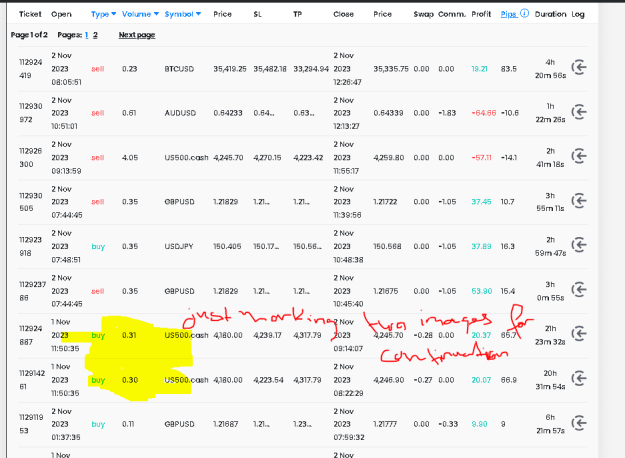Click the Comm. column header
625x458 pixels.
452,14
